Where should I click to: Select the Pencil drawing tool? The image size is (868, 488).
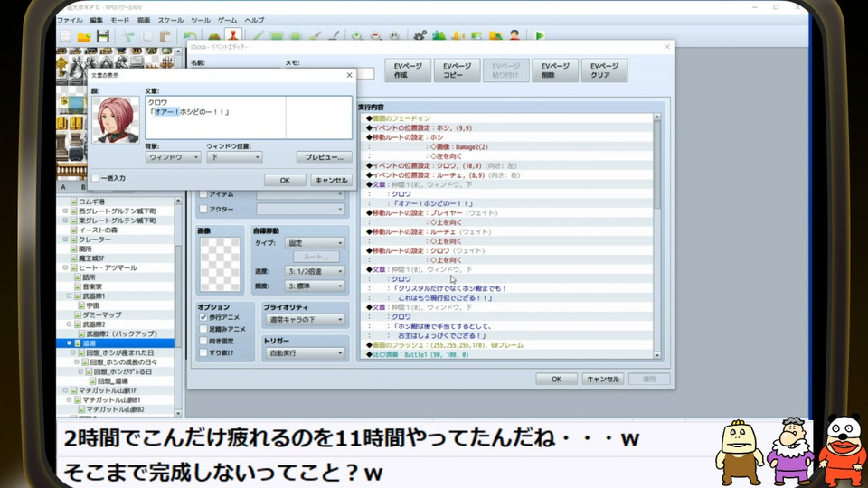[258, 36]
